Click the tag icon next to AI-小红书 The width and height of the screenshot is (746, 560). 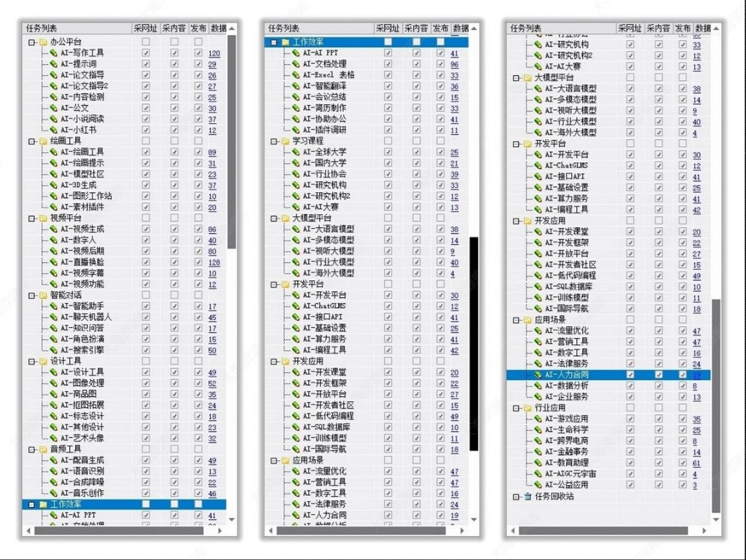click(54, 130)
